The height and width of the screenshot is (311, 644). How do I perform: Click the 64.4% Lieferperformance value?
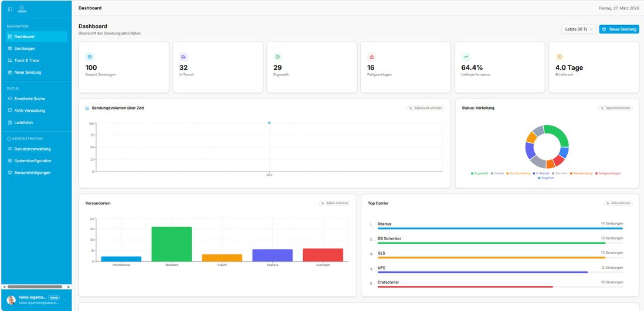coord(472,68)
